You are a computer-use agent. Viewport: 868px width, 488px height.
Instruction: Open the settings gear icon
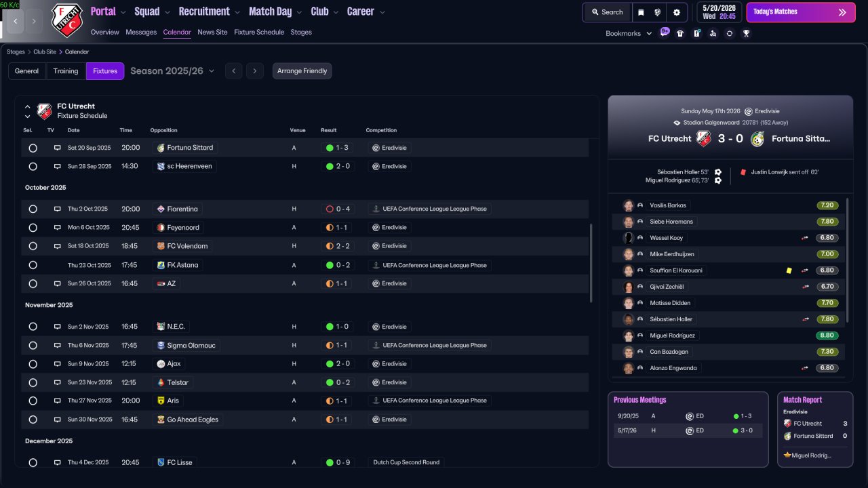[676, 12]
